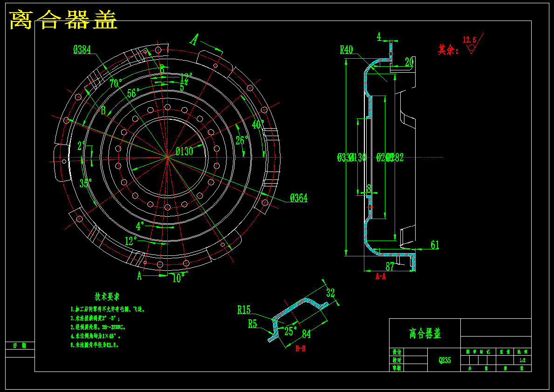554x392 pixels.
Task: Select the Ø384 diameter dimension
Action: [x=82, y=50]
